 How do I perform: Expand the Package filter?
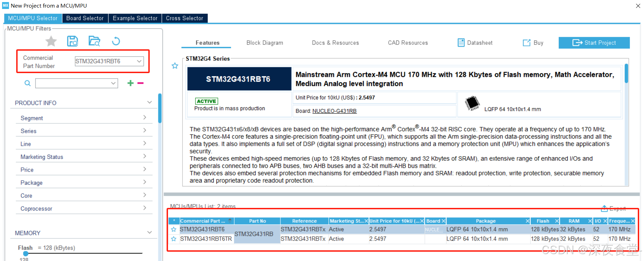[145, 182]
